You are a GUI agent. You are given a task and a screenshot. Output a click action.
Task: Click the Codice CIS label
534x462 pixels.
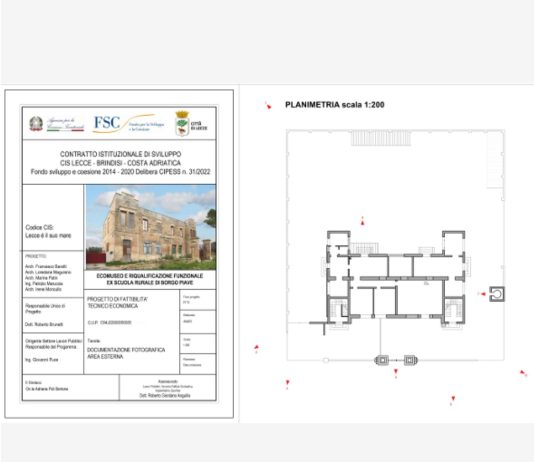pyautogui.click(x=40, y=227)
